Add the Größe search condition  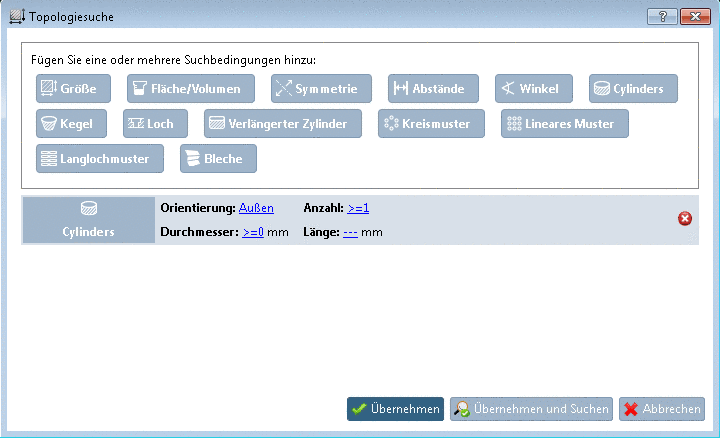click(73, 89)
